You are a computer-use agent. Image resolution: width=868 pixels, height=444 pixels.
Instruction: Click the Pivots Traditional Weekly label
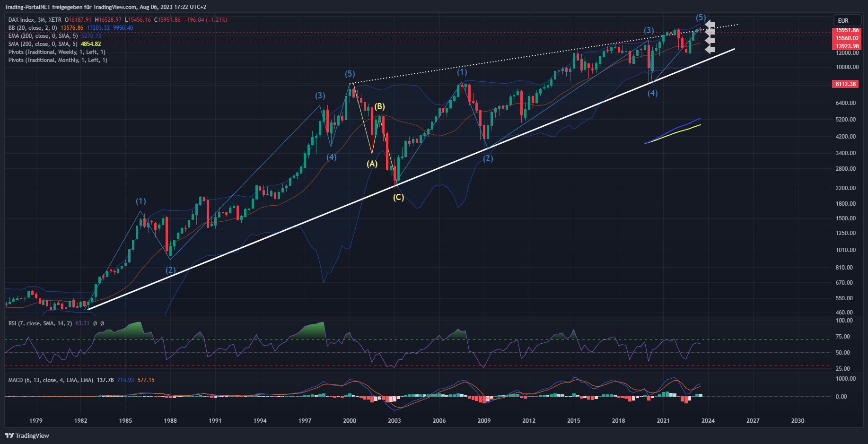[57, 52]
